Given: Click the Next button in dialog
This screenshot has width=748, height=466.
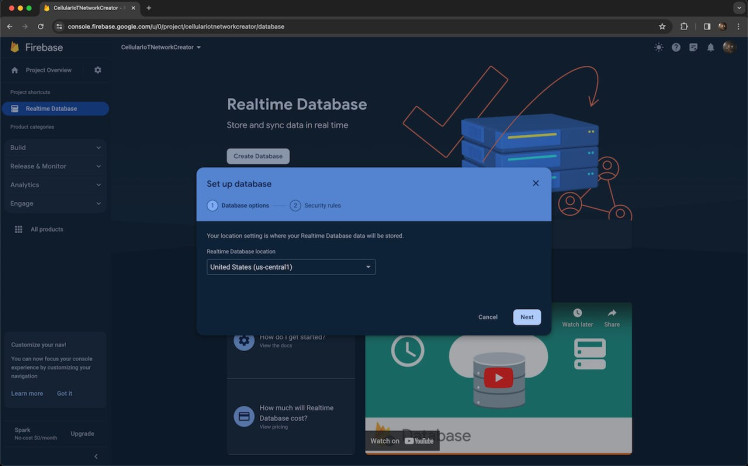Looking at the screenshot, I should (526, 317).
